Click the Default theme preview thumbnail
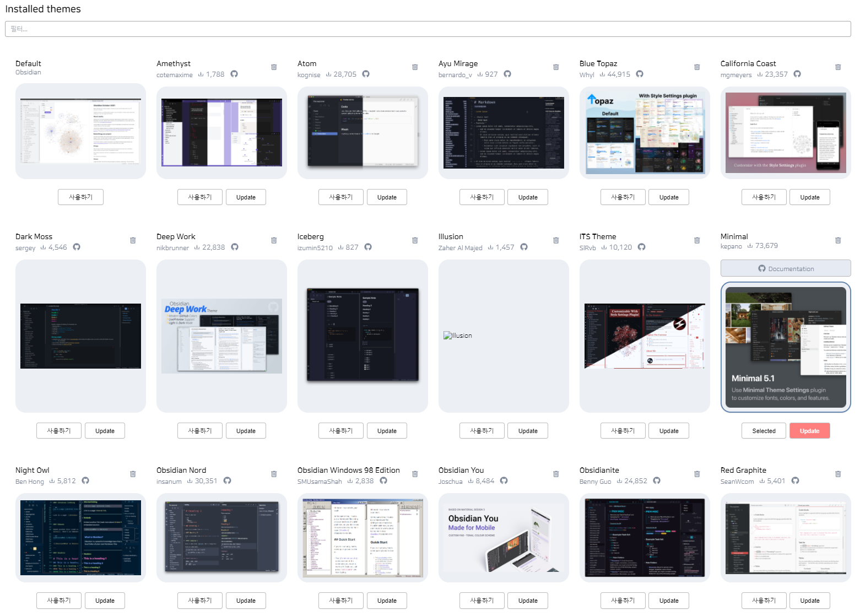This screenshot has height=616, width=860. click(80, 131)
